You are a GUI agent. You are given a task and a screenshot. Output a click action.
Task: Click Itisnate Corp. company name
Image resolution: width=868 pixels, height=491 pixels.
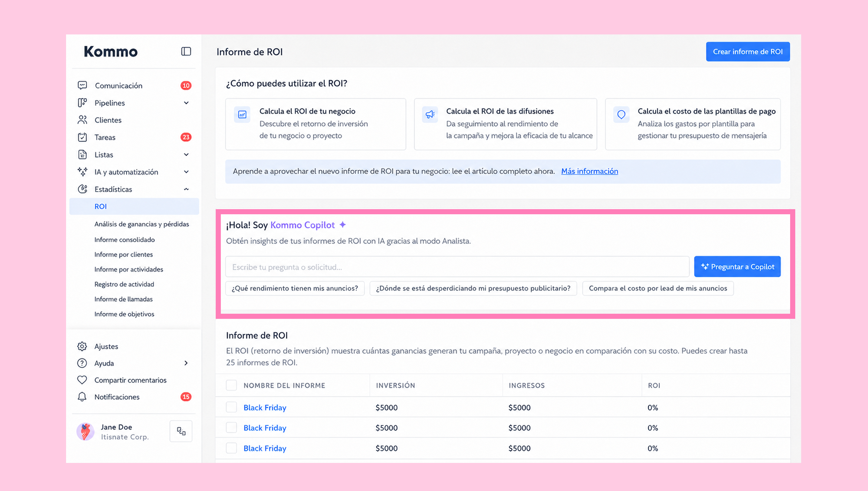pyautogui.click(x=125, y=437)
